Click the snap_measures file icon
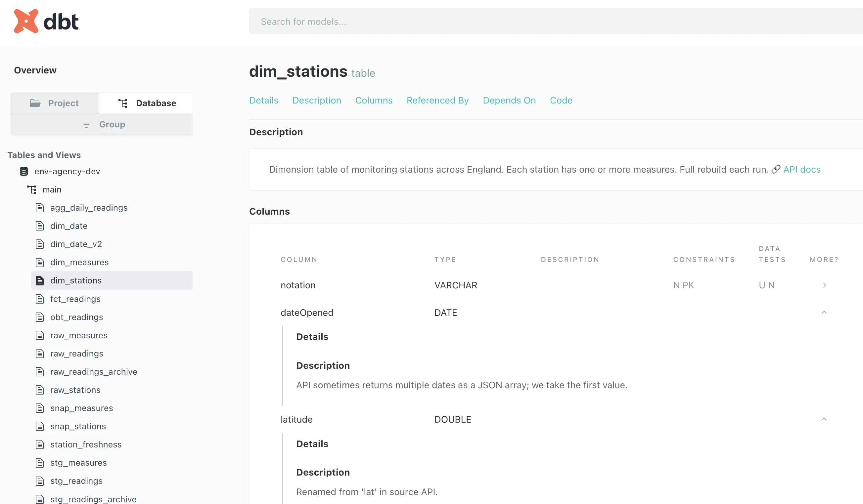Image resolution: width=863 pixels, height=504 pixels. [40, 408]
